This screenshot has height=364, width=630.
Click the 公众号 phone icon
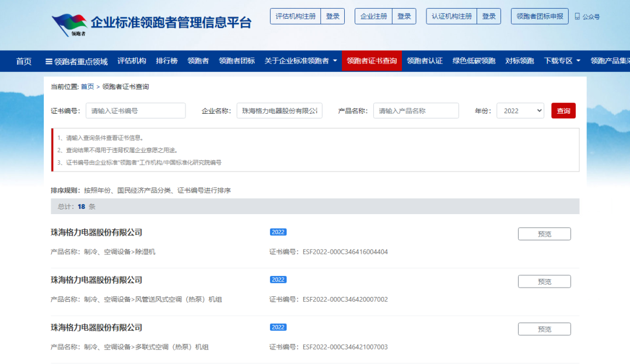tap(577, 17)
